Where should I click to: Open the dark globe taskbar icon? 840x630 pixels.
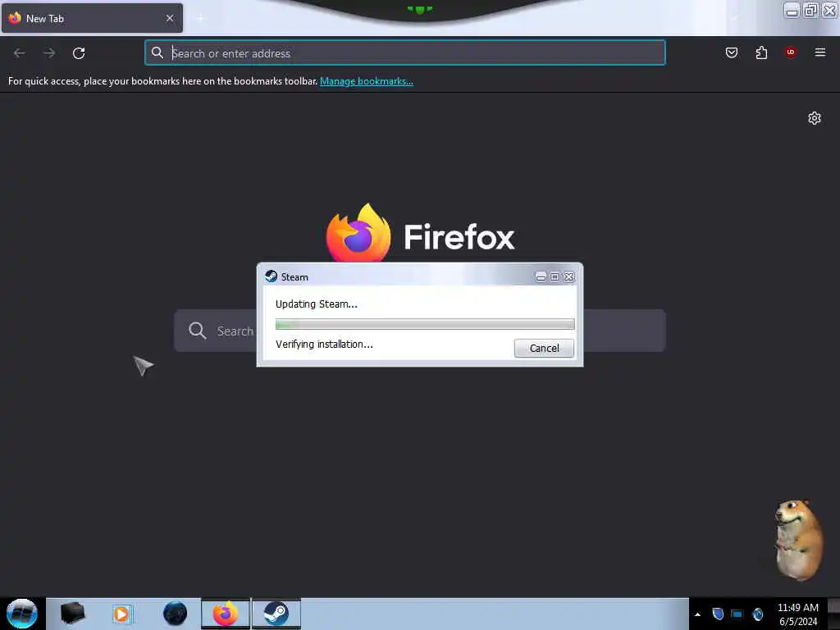pyautogui.click(x=175, y=614)
